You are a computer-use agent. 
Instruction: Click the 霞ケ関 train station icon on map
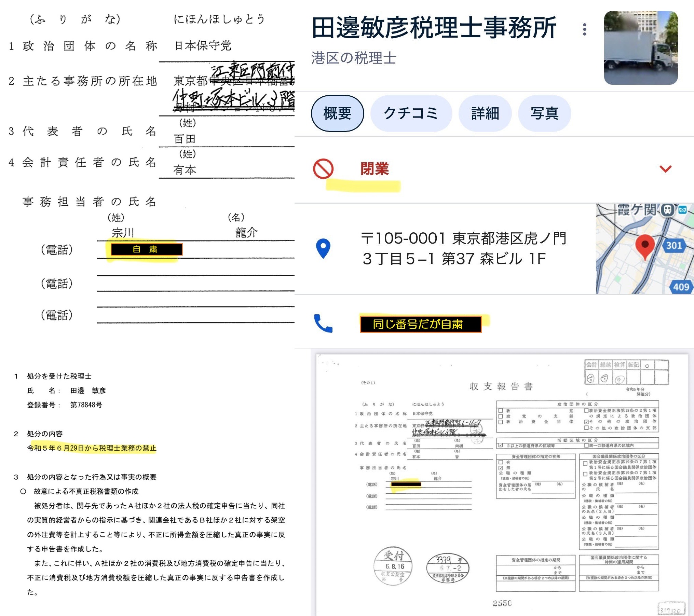pos(667,209)
